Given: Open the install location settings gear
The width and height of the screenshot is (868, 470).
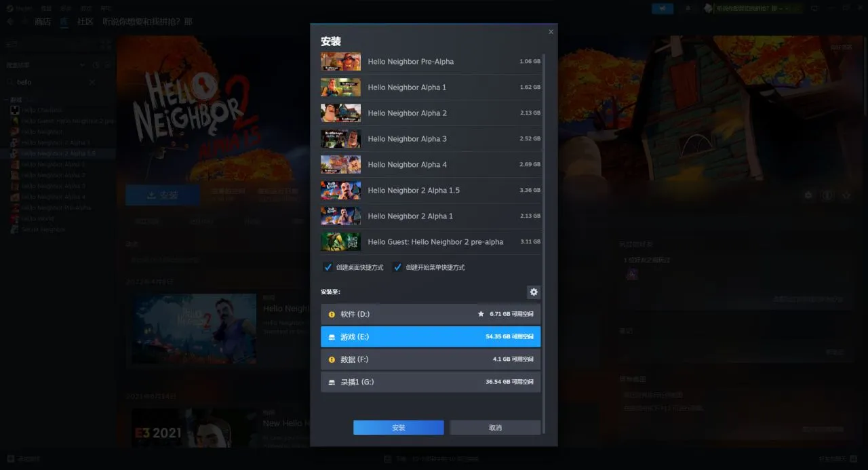Looking at the screenshot, I should click(x=534, y=292).
